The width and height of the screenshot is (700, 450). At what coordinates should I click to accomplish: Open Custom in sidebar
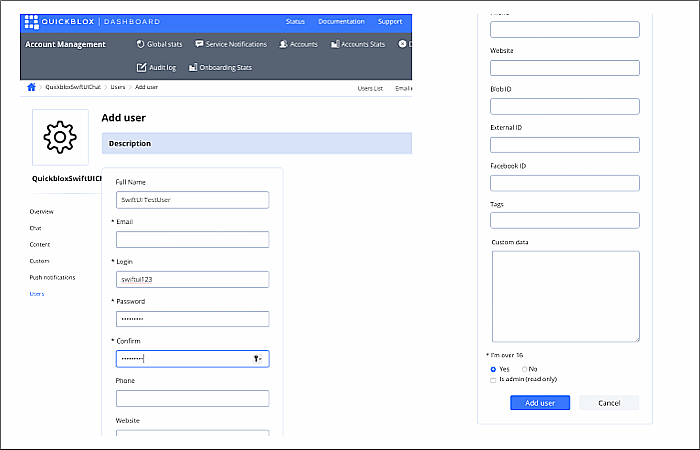click(x=39, y=261)
